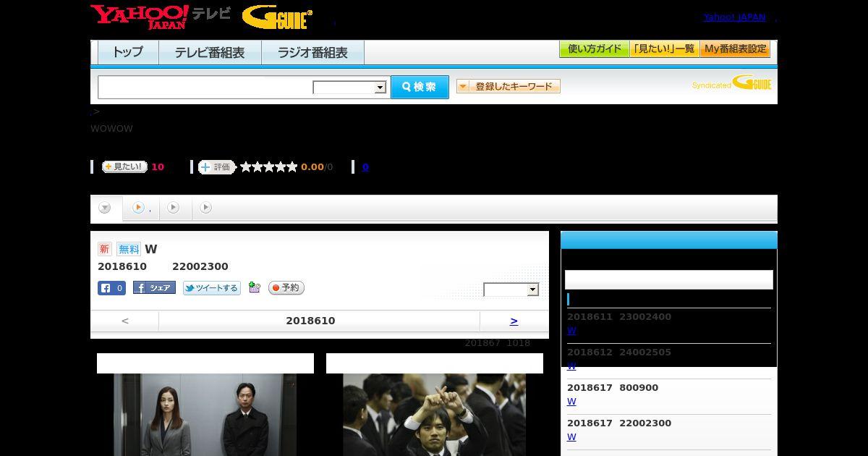Open My番組表設定
This screenshot has width=868, height=456.
pos(735,49)
